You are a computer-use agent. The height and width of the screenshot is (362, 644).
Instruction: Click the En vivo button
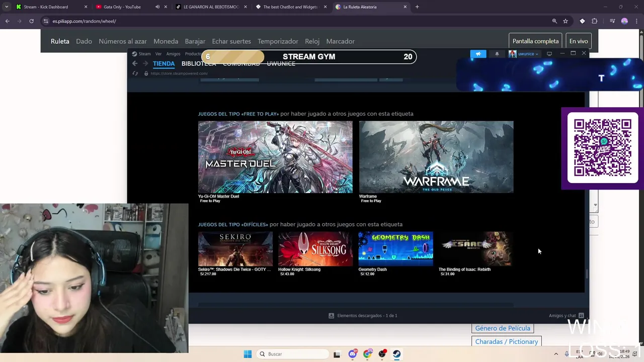[x=579, y=41]
